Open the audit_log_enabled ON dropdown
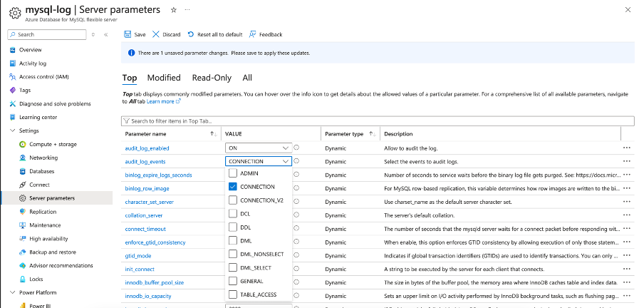 pos(258,148)
